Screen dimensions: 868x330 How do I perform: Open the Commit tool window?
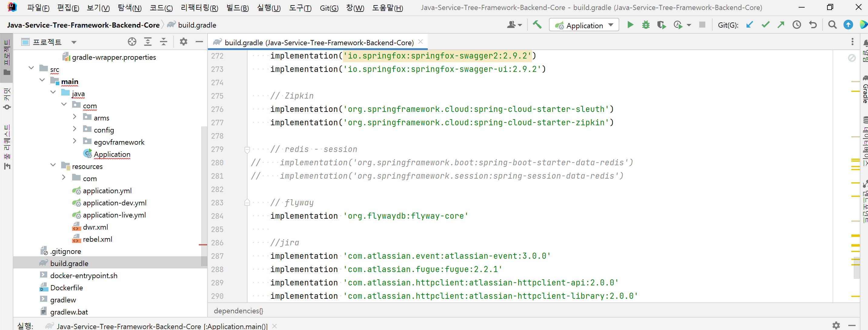coord(7,99)
